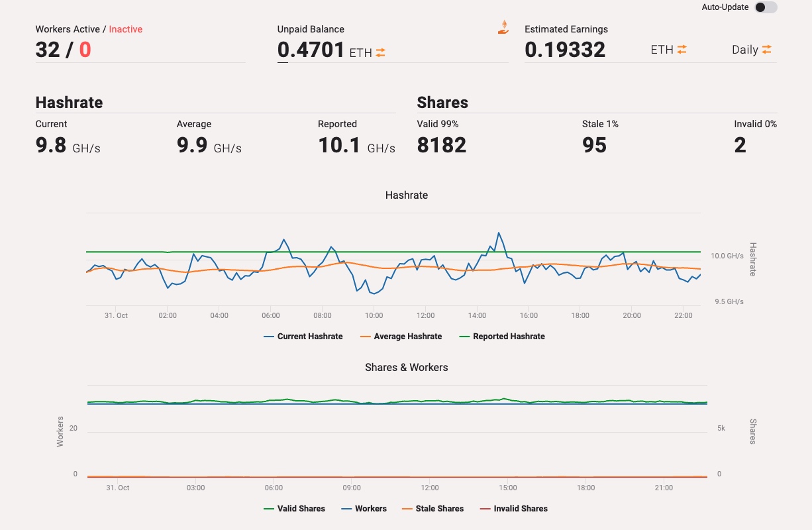
Task: Click the valid shares count 8182
Action: tap(442, 144)
